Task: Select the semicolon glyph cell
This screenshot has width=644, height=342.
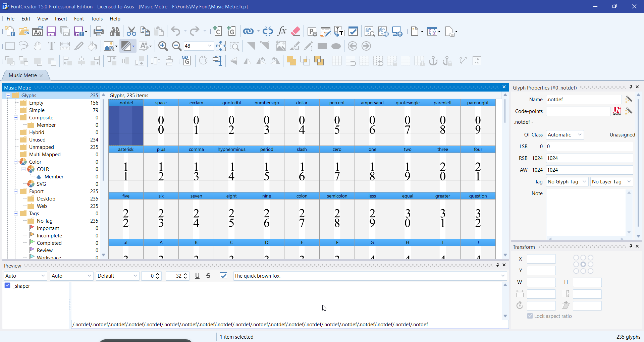Action: [x=337, y=216]
